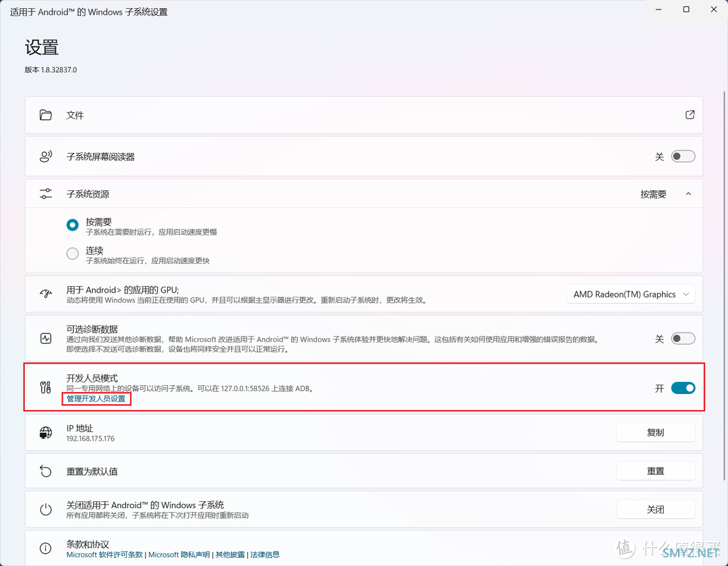Collapse the 子系统资源 section chevron

click(x=688, y=194)
